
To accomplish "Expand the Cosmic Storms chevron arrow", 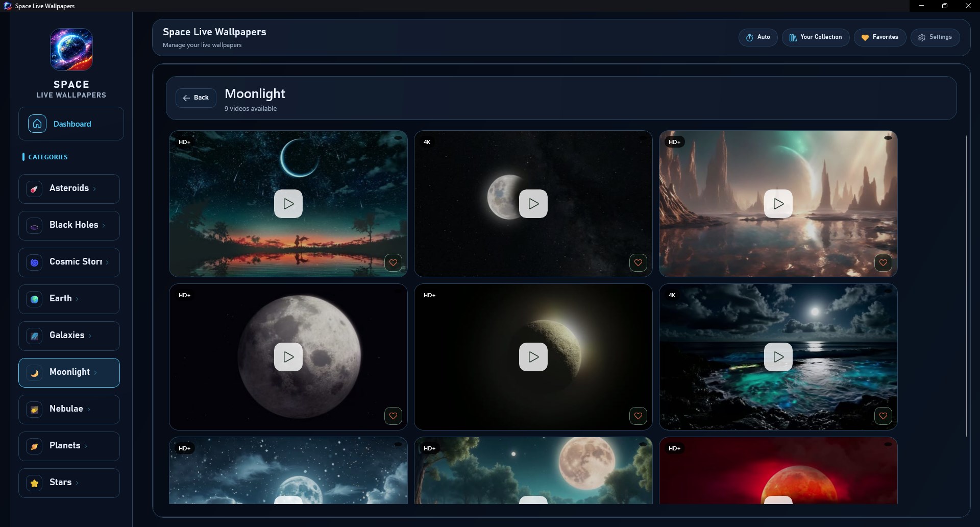I will 107,262.
